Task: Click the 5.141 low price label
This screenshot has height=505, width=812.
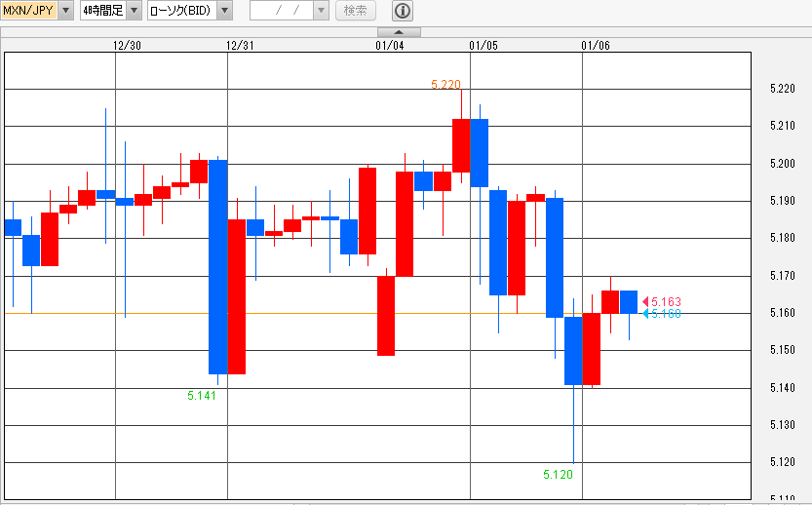Action: pos(202,396)
